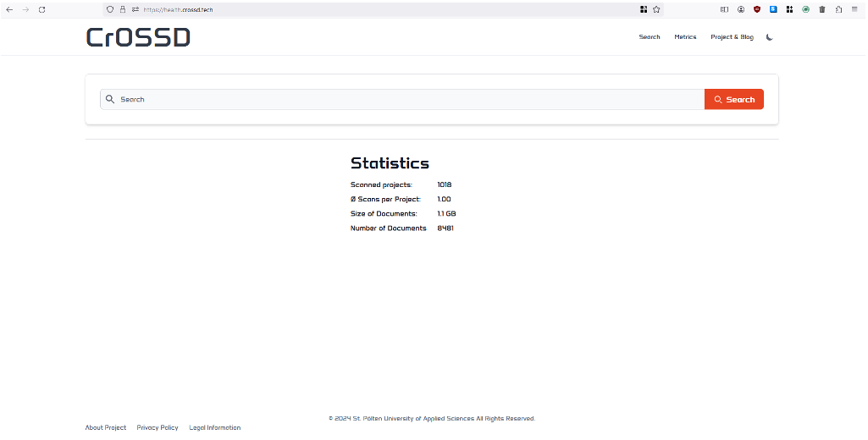Click the orange Search button
Viewport: 868px width, 440px height.
point(734,100)
